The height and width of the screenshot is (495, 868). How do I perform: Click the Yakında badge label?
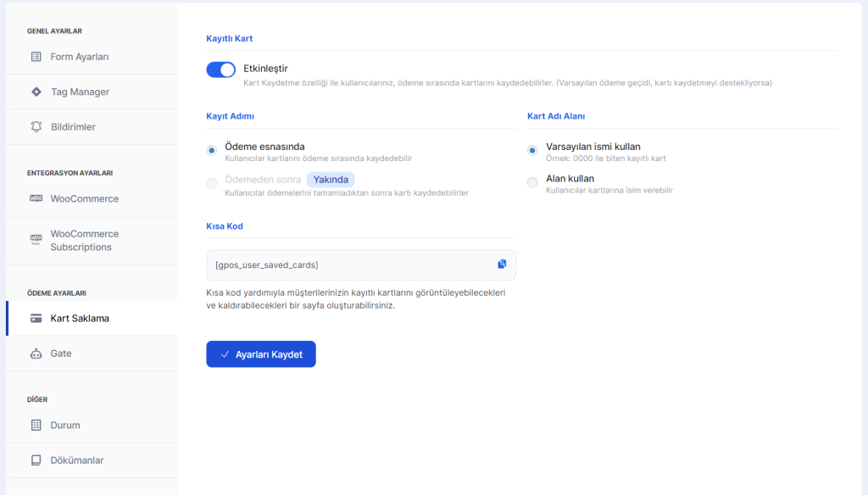point(330,180)
